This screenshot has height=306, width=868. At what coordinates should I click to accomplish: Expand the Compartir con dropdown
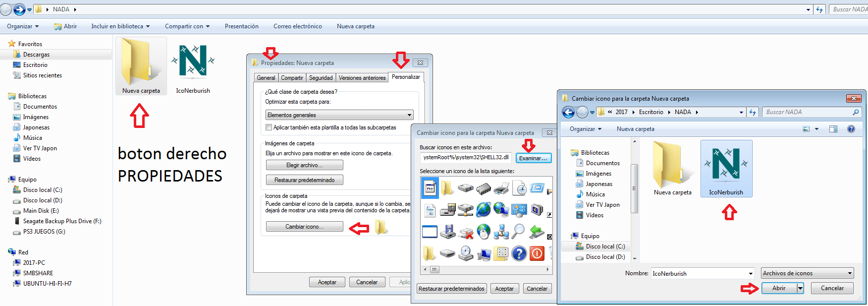click(187, 26)
